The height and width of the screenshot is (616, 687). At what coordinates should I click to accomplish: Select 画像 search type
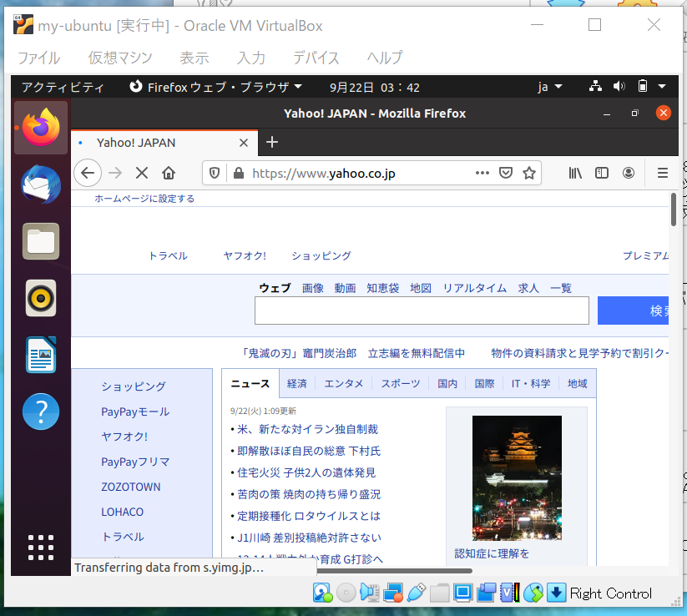312,288
